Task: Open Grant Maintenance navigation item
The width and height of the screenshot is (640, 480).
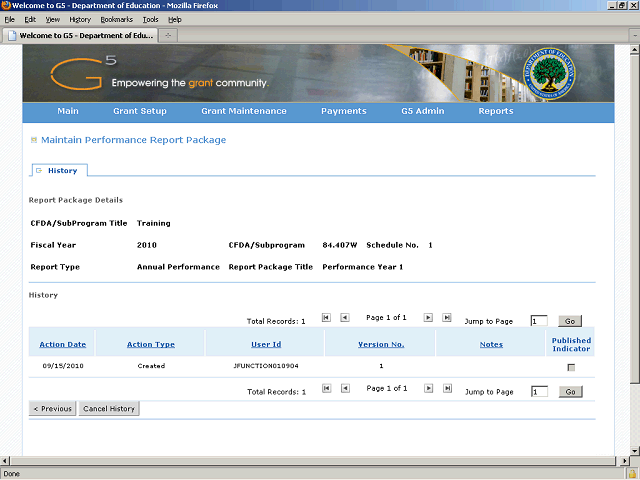Action: pos(244,111)
